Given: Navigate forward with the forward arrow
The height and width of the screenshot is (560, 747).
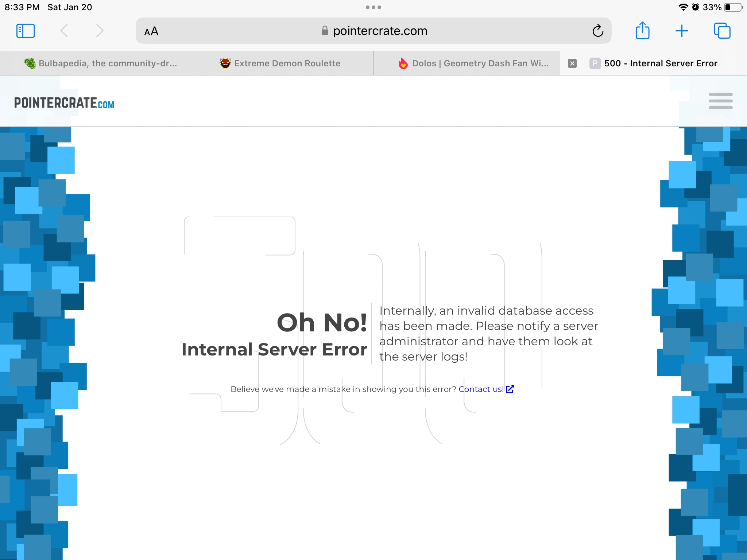Looking at the screenshot, I should 100,31.
